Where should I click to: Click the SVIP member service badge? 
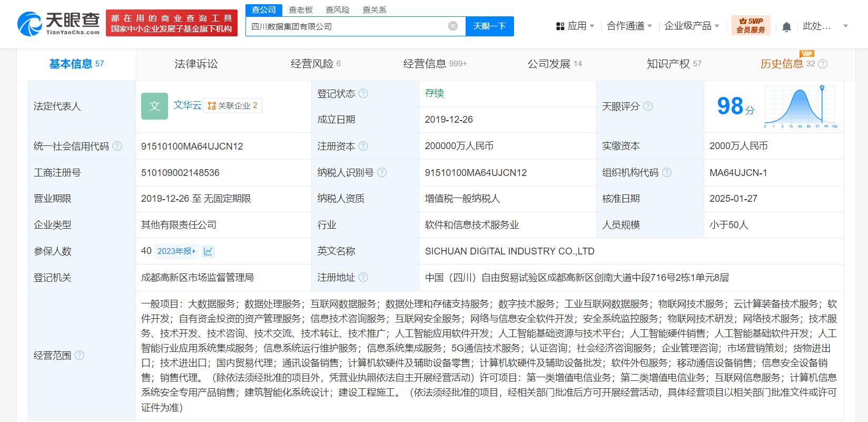click(x=751, y=25)
